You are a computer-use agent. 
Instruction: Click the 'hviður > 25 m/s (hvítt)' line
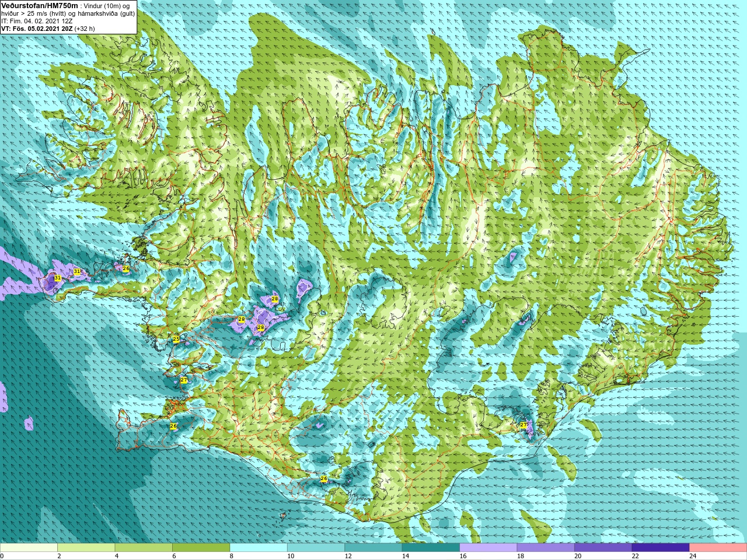(x=34, y=13)
